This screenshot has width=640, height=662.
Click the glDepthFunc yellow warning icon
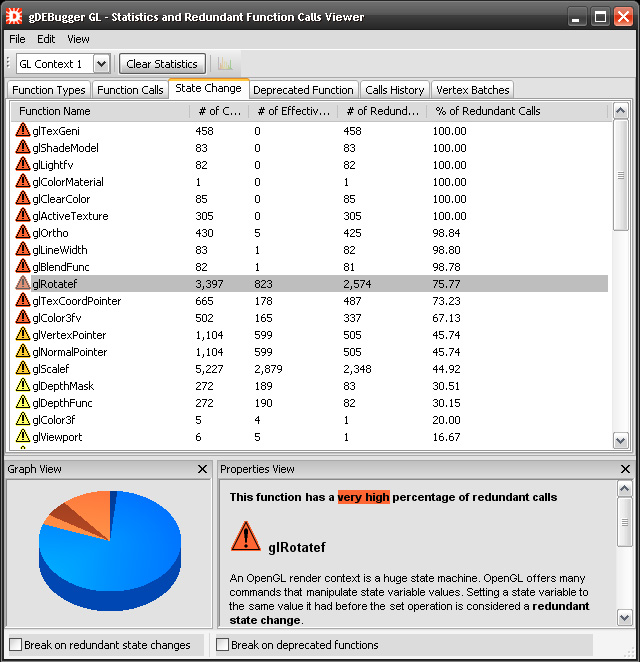click(x=23, y=402)
